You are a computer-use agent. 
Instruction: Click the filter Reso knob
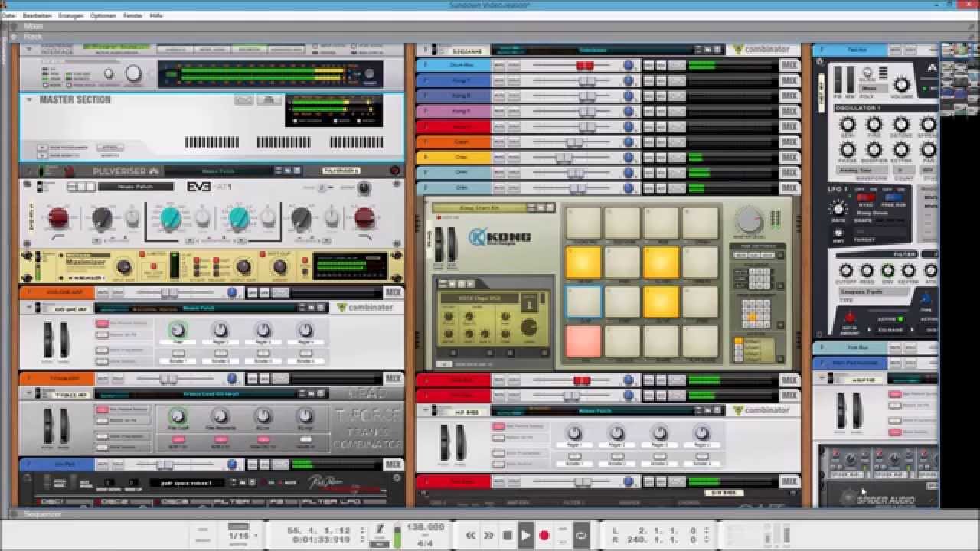[867, 270]
